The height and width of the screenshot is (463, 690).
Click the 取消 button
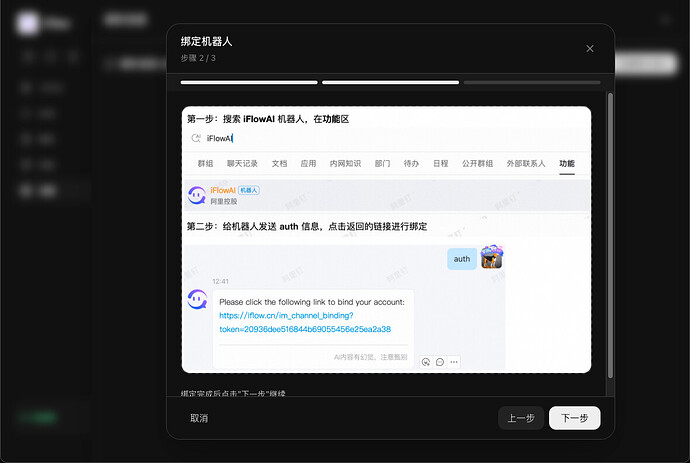coord(199,418)
